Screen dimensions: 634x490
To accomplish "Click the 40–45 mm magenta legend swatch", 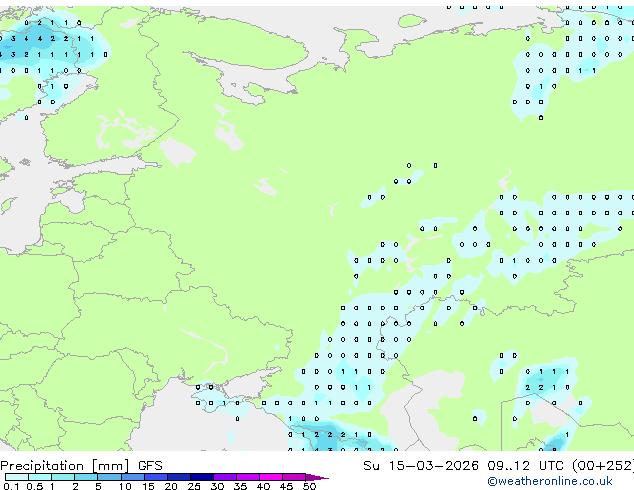I will tap(271, 477).
